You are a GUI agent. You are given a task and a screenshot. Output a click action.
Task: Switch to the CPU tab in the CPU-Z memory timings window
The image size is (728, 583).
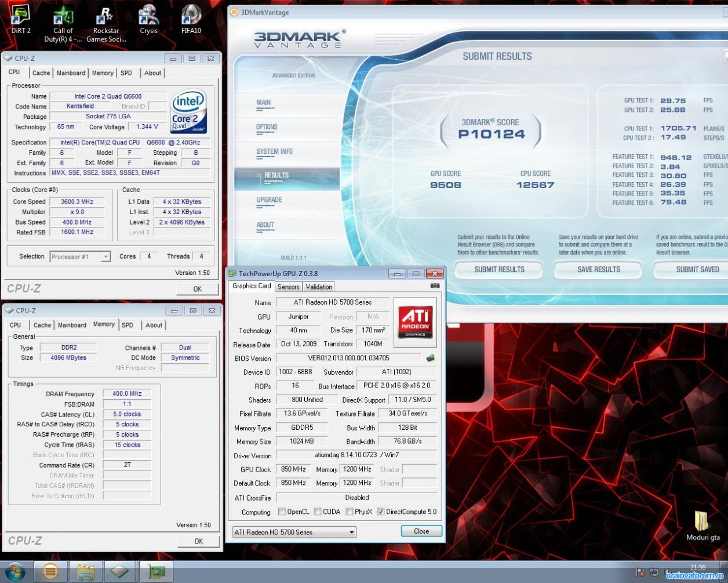coord(16,325)
